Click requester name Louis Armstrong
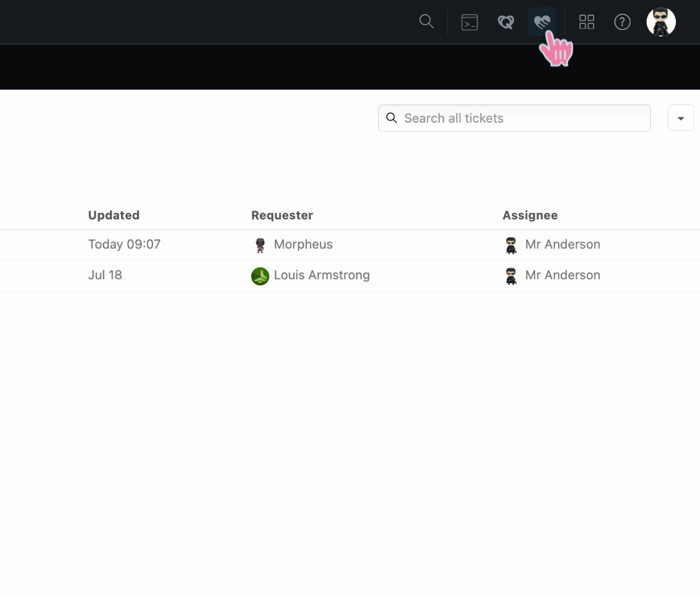Image resolution: width=700 pixels, height=595 pixels. [x=322, y=275]
